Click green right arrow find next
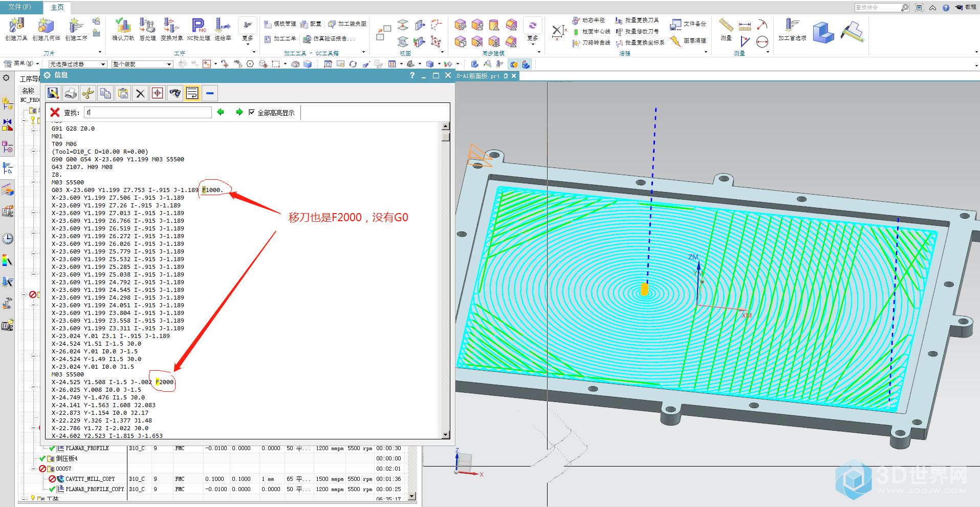980x507 pixels. [239, 112]
